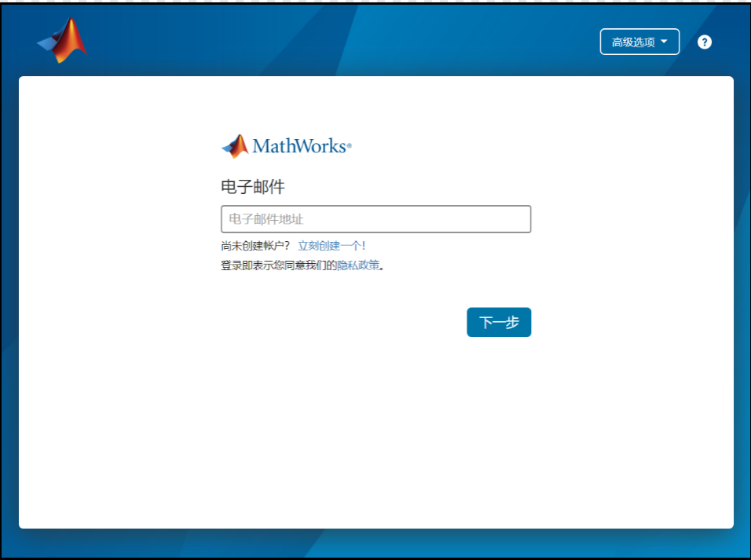
Task: Click the blank card area right of the email field
Action: [x=628, y=219]
